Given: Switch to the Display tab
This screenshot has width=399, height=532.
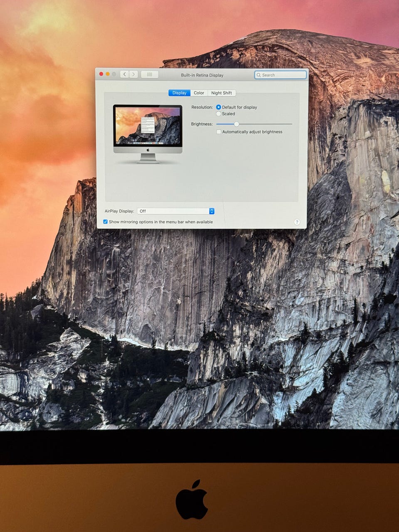Looking at the screenshot, I should click(x=180, y=93).
